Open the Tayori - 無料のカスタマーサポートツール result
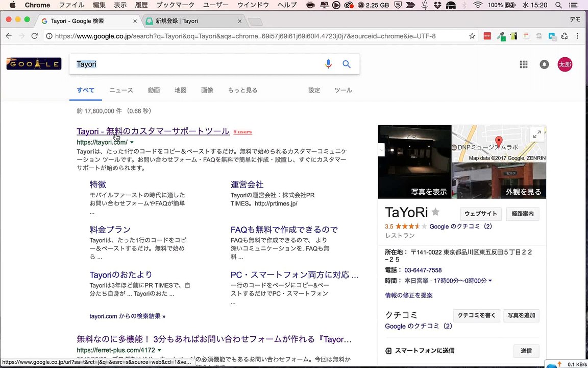The width and height of the screenshot is (588, 368). tap(153, 131)
